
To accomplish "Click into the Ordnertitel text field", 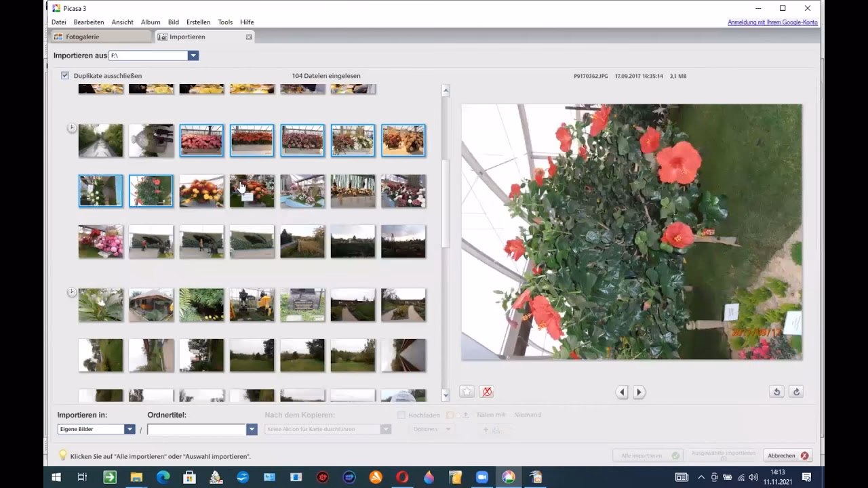I will (196, 429).
